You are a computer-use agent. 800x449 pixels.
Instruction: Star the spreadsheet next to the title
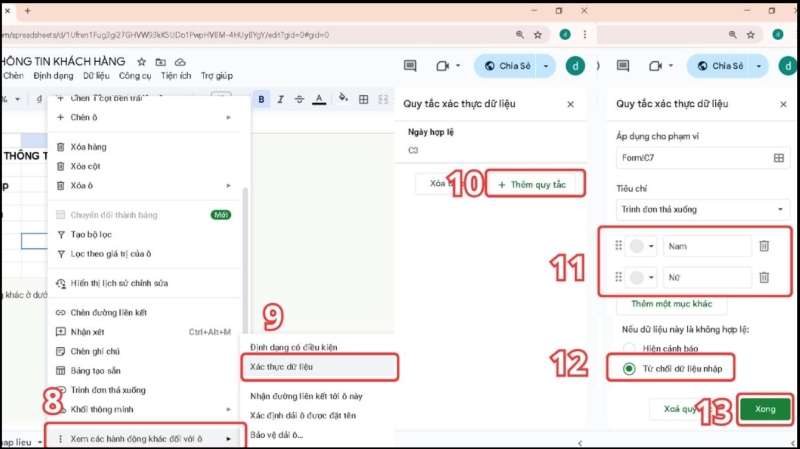(142, 62)
